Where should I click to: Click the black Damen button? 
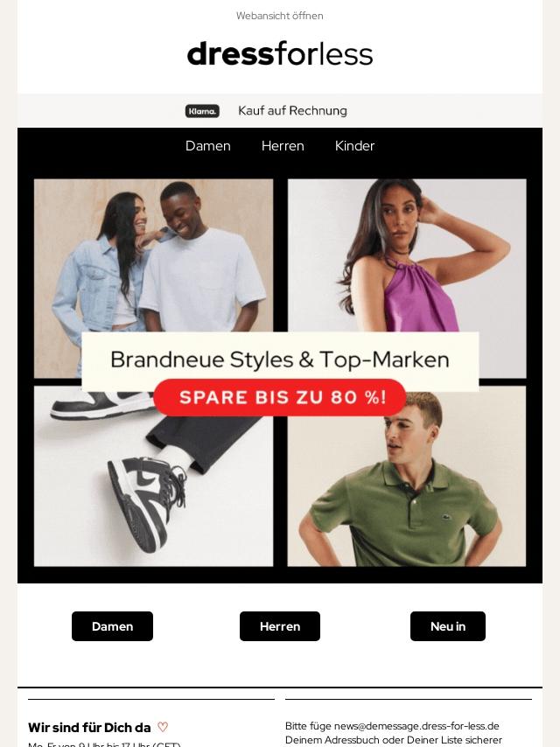(113, 626)
